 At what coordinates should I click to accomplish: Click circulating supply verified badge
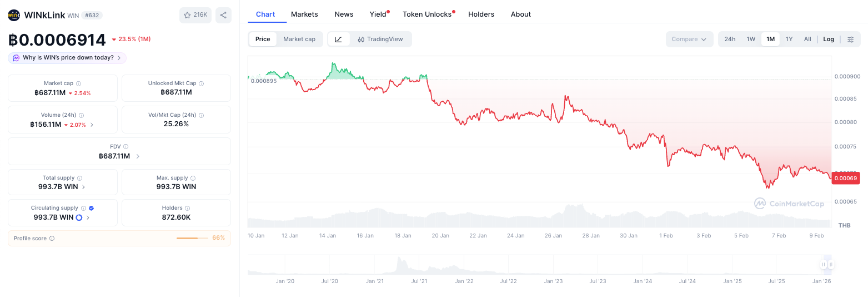[x=92, y=208]
